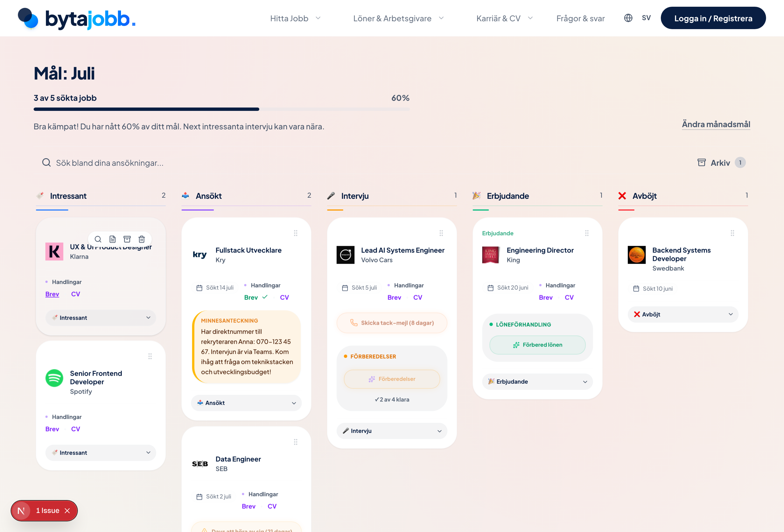This screenshot has width=784, height=532.
Task: Click the microphone icon in the Intervju column header
Action: pos(331,196)
